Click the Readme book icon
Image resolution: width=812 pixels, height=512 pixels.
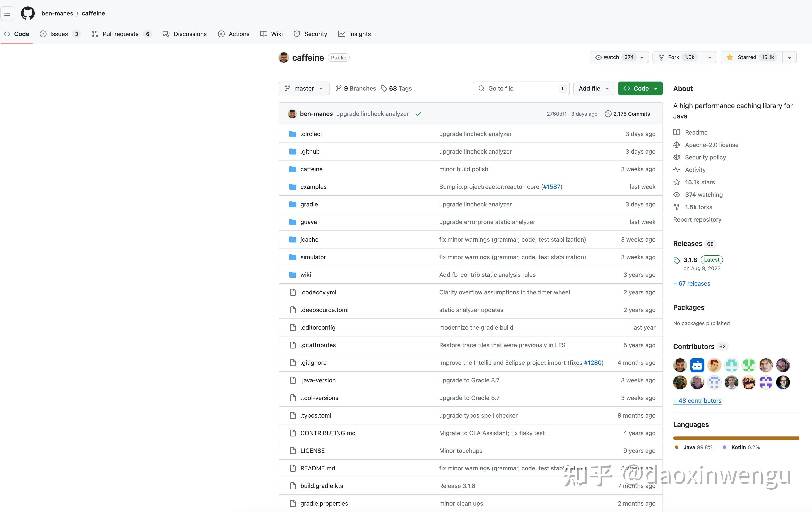[x=676, y=132]
